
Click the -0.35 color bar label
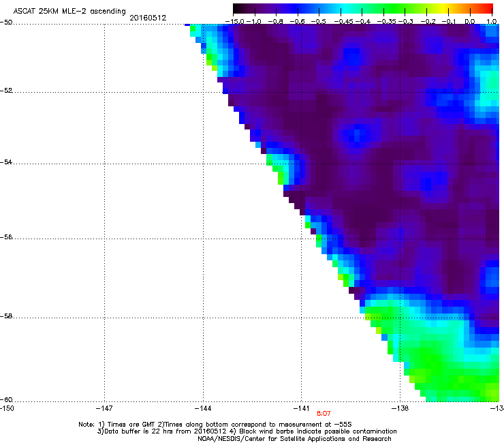click(x=387, y=22)
